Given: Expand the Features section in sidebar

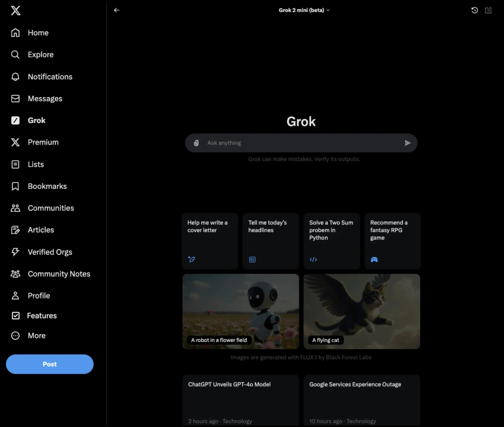Looking at the screenshot, I should tap(42, 315).
